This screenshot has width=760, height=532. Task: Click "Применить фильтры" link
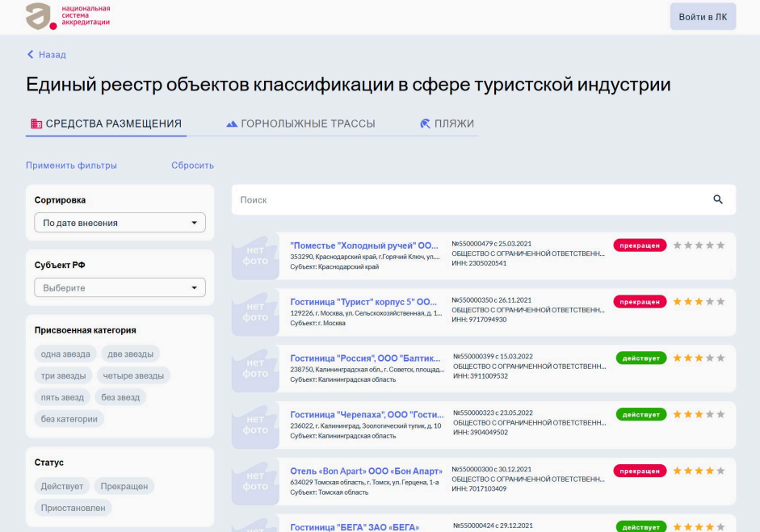tap(71, 165)
